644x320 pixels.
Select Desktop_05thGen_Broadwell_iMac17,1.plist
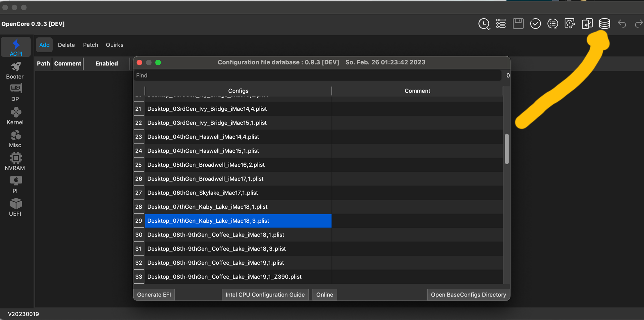click(238, 179)
